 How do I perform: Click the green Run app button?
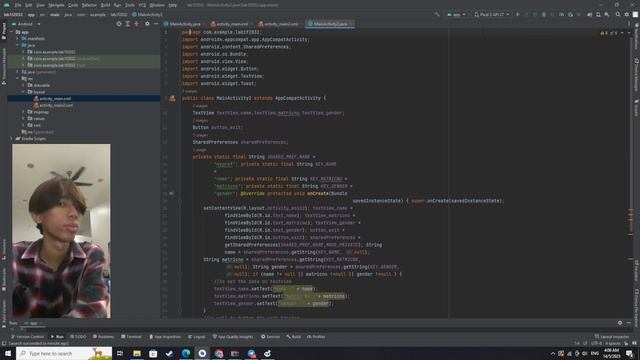click(518, 15)
